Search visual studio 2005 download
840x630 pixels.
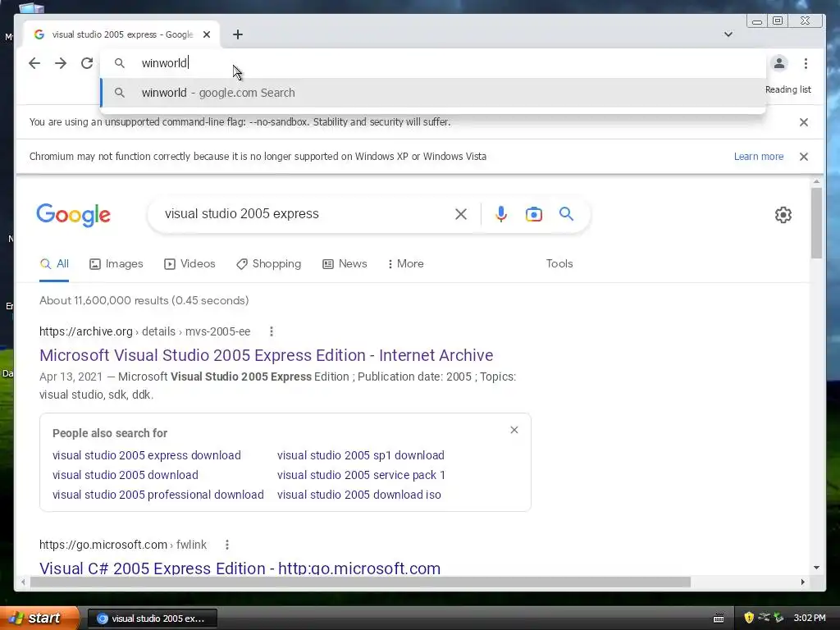(x=126, y=475)
